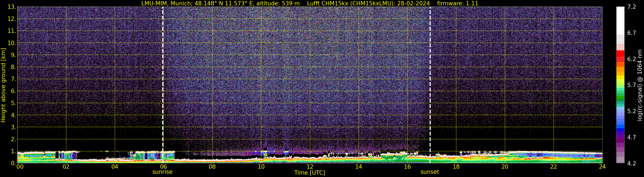Click the height-axis tick "12."
Image resolution: width=644 pixels, height=177 pixels.
pos(12,19)
